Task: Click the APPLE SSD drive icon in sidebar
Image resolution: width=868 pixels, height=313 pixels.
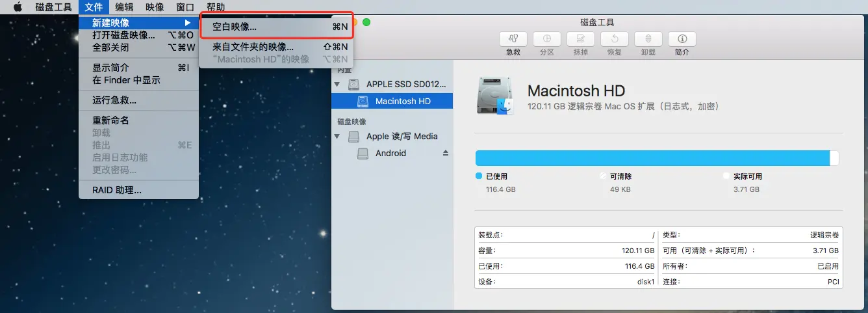Action: tap(353, 85)
